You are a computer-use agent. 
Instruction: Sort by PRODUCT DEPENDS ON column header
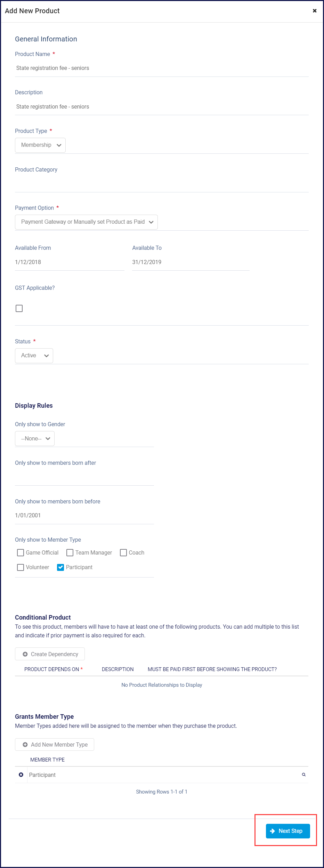tap(52, 669)
